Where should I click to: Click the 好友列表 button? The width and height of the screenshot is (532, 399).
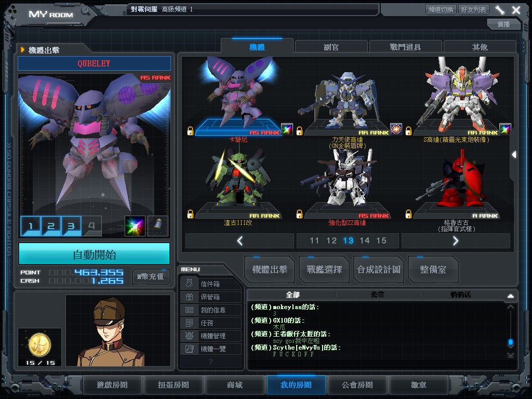pos(473,9)
